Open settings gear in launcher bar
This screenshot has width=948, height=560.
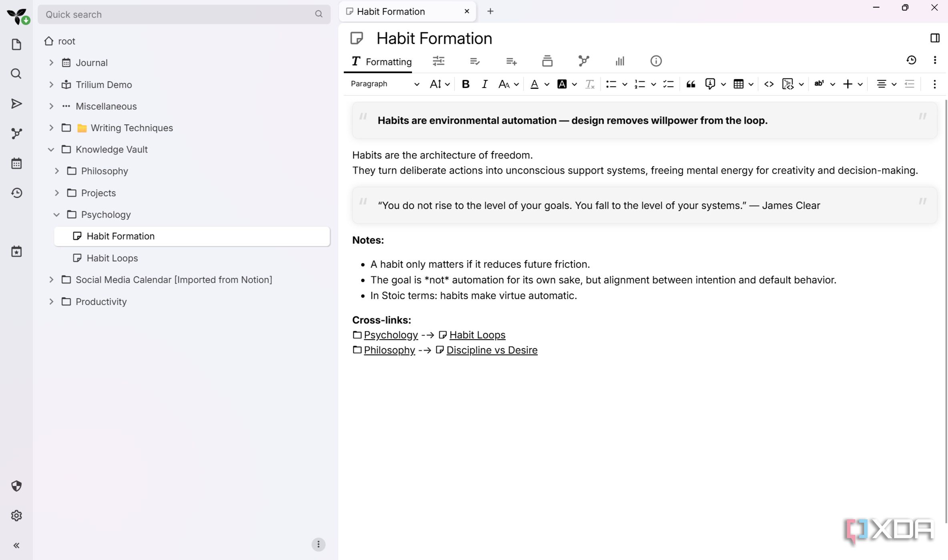[16, 516]
